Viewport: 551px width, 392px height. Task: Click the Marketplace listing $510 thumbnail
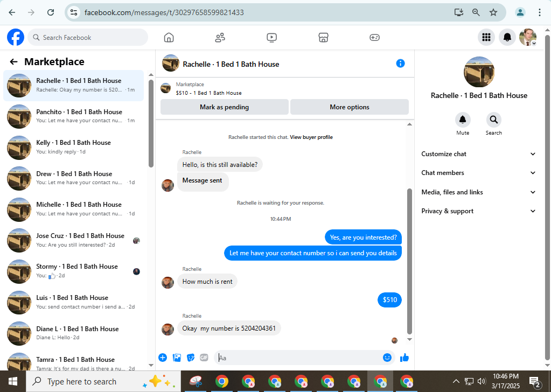click(x=165, y=88)
